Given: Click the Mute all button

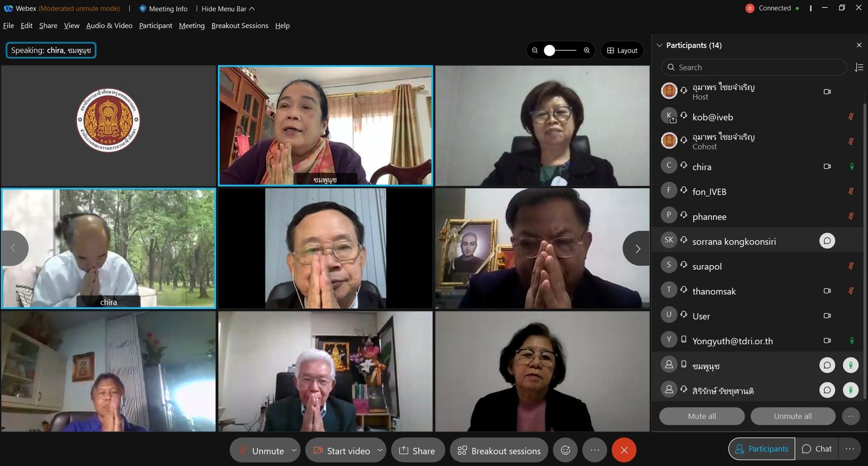Looking at the screenshot, I should click(x=702, y=416).
